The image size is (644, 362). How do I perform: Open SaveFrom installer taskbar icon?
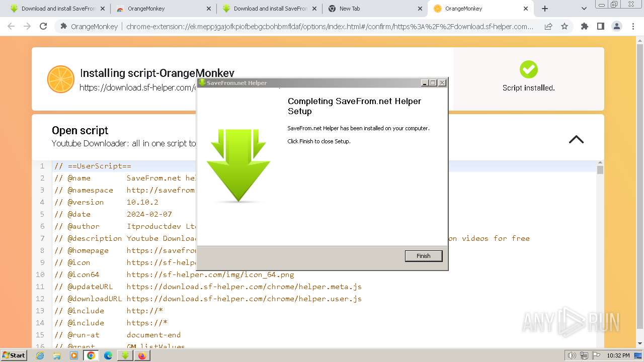coord(125,355)
